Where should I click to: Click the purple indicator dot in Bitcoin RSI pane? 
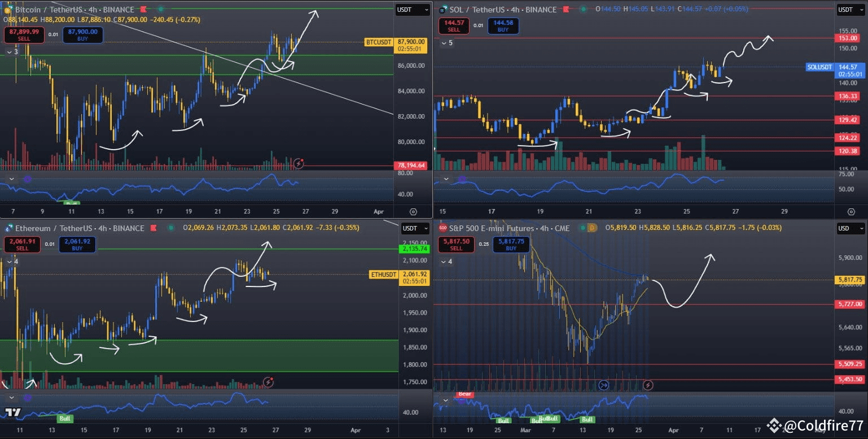[27, 179]
